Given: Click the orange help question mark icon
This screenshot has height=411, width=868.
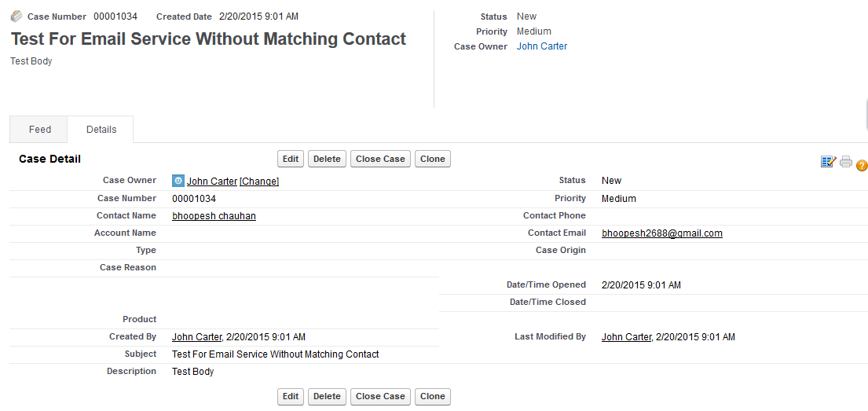Looking at the screenshot, I should [862, 165].
